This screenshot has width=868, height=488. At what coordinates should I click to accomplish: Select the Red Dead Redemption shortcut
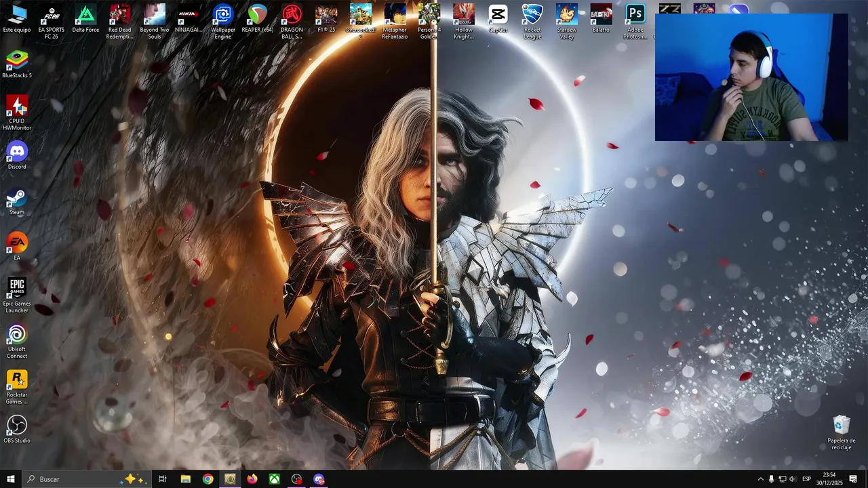[120, 22]
